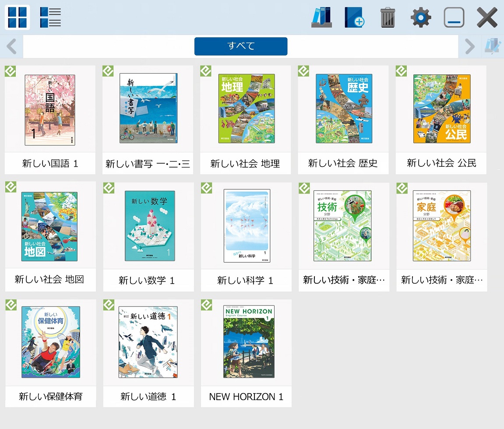The width and height of the screenshot is (504, 429).
Task: Click green badge on NEW HORIZON 1 card
Action: [206, 305]
